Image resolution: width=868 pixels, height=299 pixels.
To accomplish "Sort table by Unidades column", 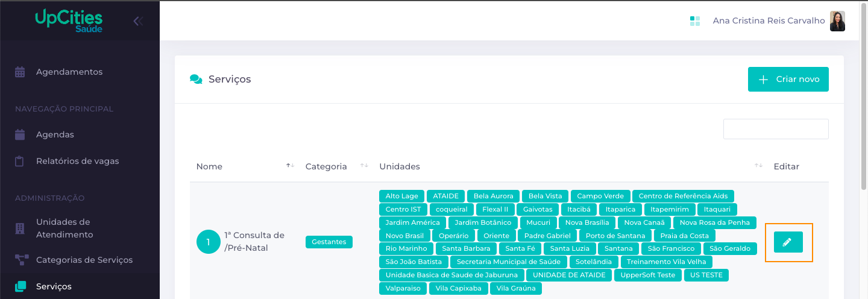I will click(x=758, y=166).
